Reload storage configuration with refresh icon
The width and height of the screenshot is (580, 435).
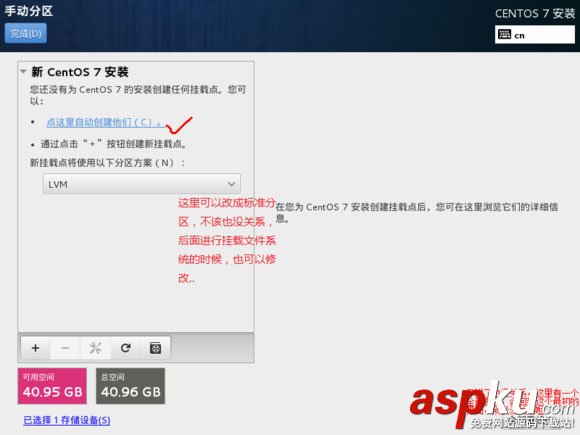125,348
